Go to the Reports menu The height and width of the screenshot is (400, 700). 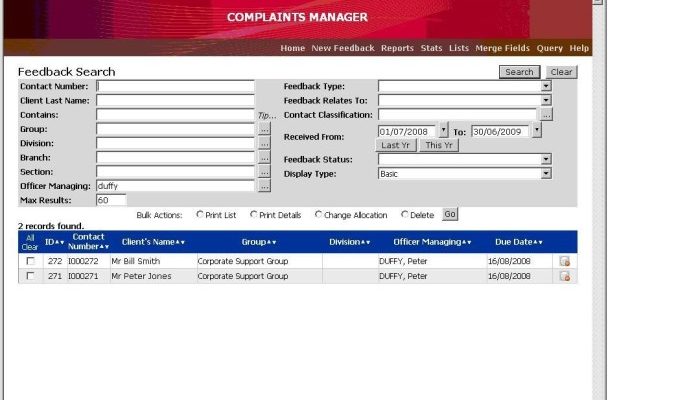coord(397,48)
